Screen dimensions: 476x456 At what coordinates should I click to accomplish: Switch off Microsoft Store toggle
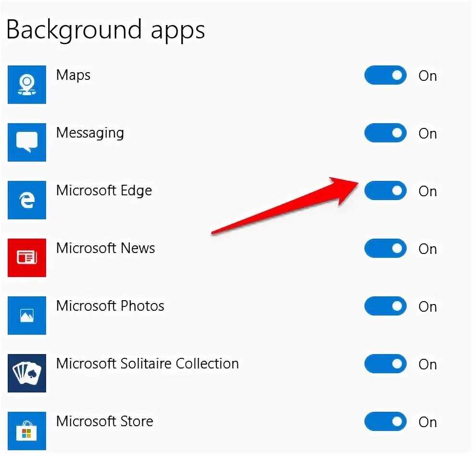[x=385, y=421]
